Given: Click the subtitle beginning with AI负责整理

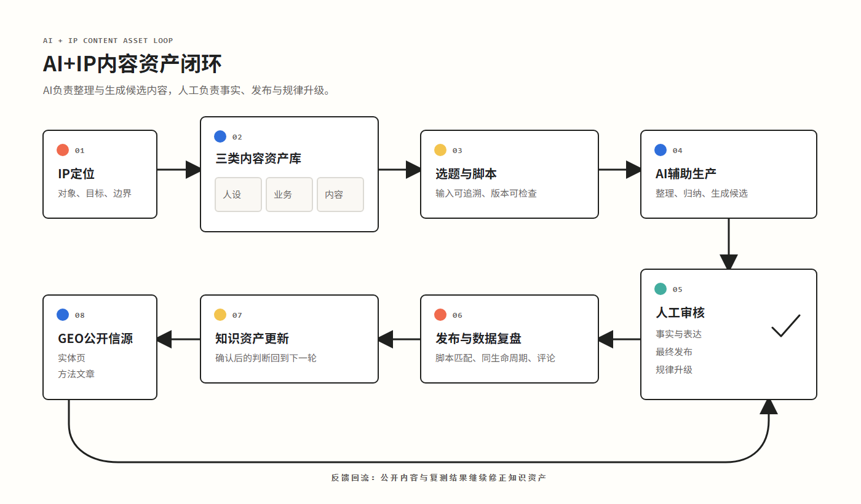Looking at the screenshot, I should pos(188,90).
